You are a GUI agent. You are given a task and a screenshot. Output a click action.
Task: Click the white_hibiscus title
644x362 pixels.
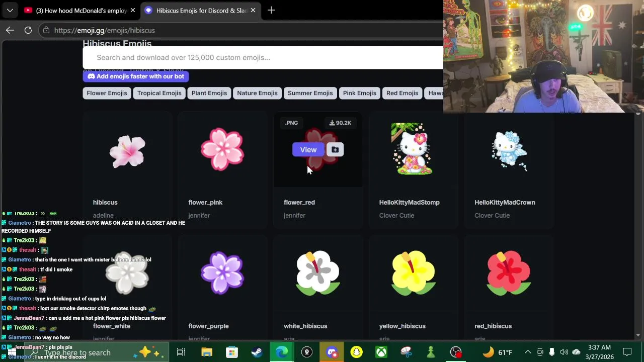[305, 326]
